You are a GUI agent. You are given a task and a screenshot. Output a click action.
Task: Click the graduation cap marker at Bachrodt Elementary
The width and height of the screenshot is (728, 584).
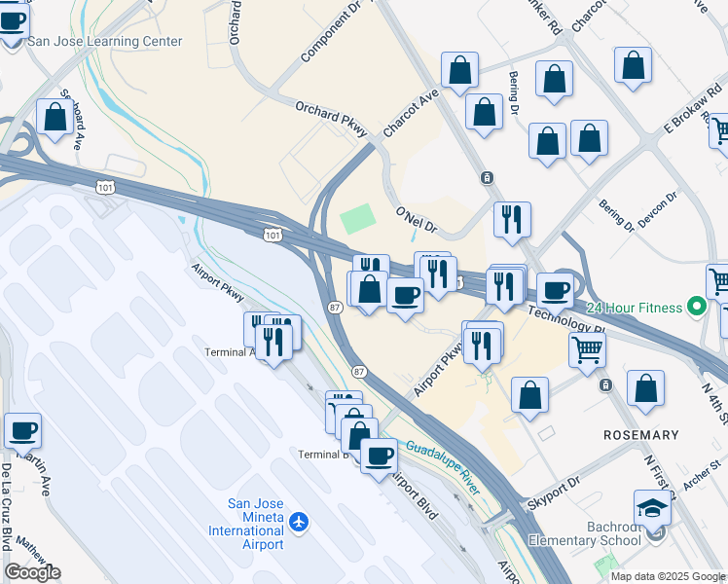click(x=652, y=509)
